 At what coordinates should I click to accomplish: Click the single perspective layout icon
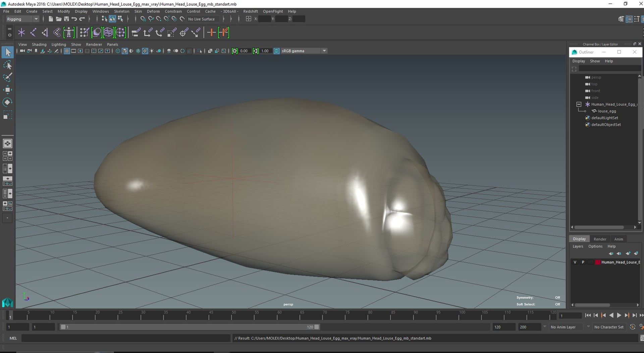(x=7, y=143)
